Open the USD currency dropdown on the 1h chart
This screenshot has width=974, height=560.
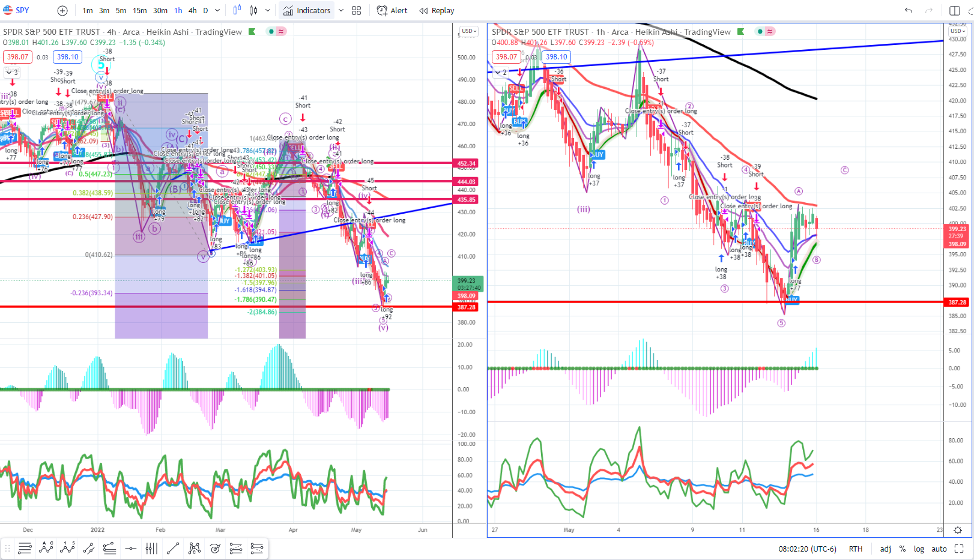tap(958, 31)
